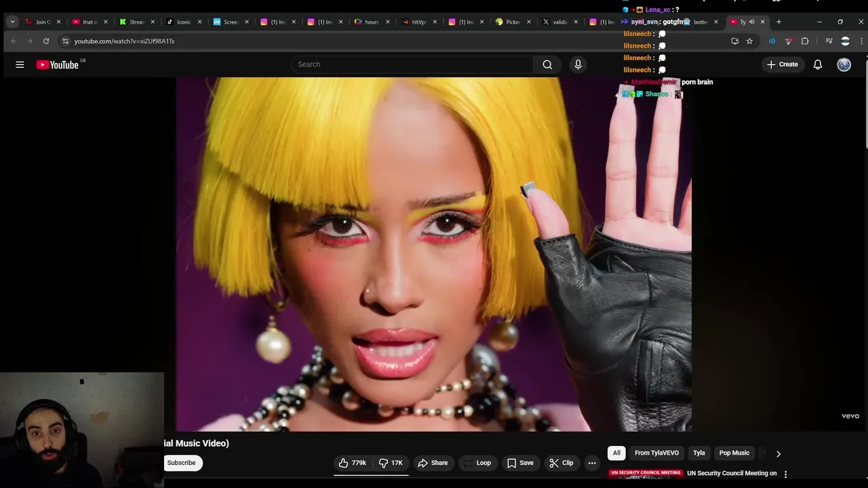868x488 pixels.
Task: Focus the YouTube search box
Action: click(412, 64)
